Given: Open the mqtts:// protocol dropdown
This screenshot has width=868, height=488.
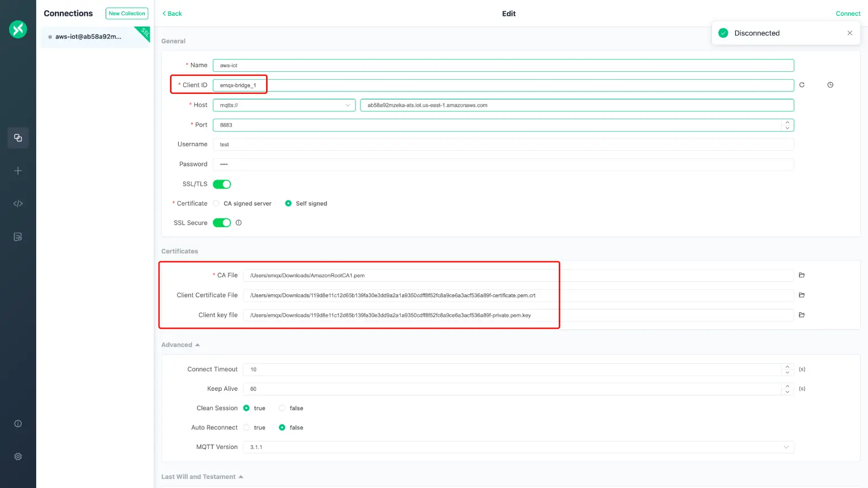Looking at the screenshot, I should 347,105.
